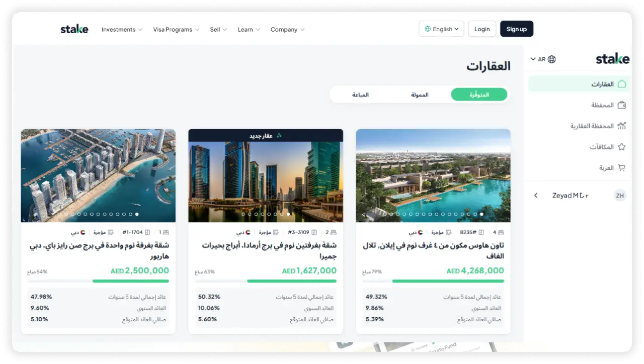The image size is (644, 364).
Task: Switch to the المباعة filter
Action: [360, 95]
